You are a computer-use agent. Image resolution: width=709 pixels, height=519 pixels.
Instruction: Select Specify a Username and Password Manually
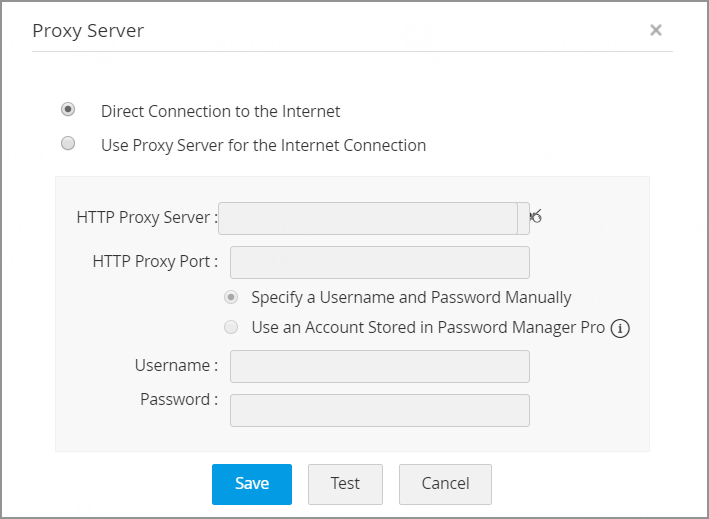coord(231,297)
